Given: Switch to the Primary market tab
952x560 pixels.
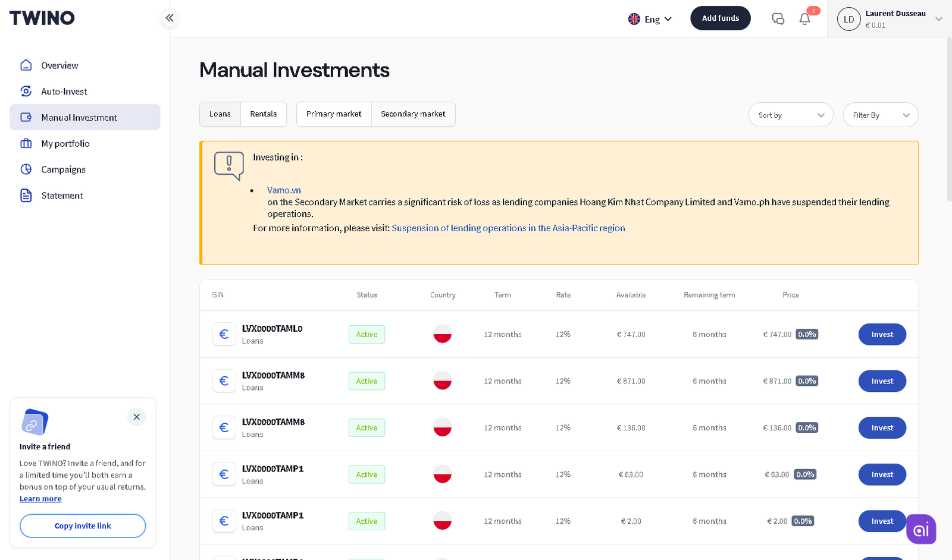Looking at the screenshot, I should 334,114.
